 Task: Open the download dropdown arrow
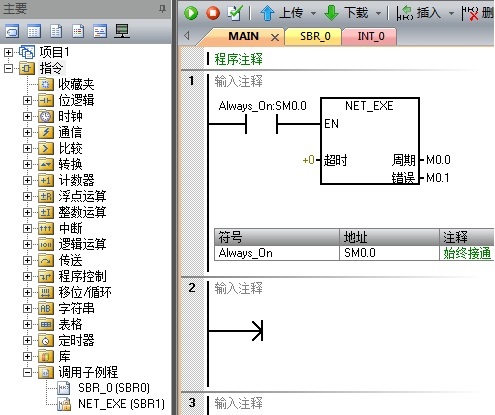pos(378,14)
